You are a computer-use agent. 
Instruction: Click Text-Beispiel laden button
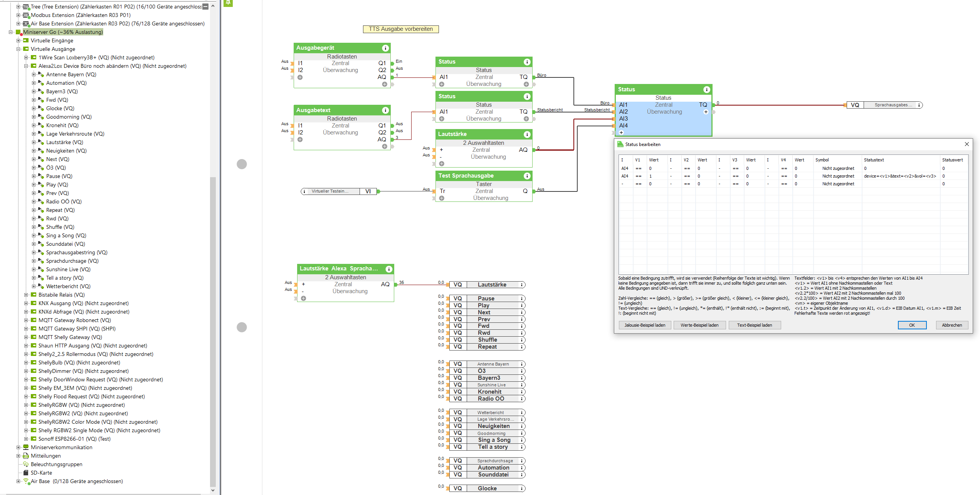754,325
